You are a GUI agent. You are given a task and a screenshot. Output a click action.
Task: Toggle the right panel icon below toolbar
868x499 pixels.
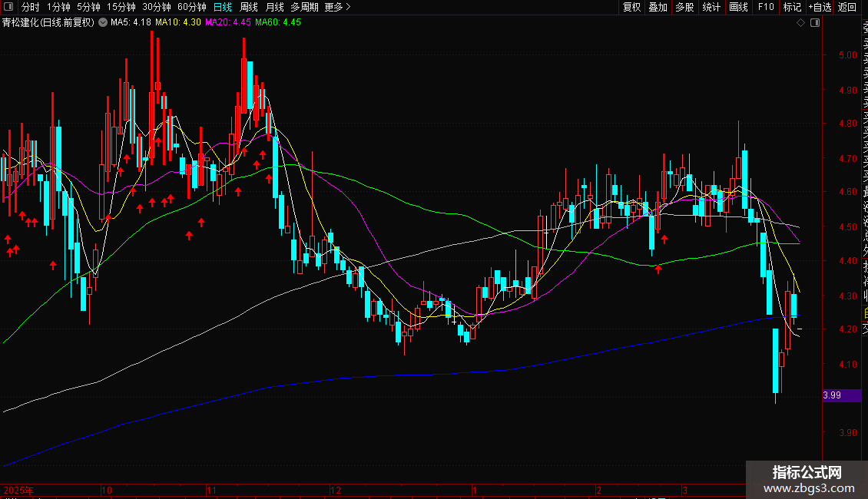coord(815,22)
